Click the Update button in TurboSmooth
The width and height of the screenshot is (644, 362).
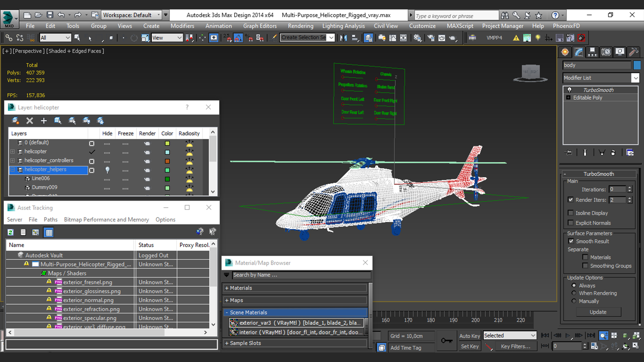pyautogui.click(x=598, y=312)
